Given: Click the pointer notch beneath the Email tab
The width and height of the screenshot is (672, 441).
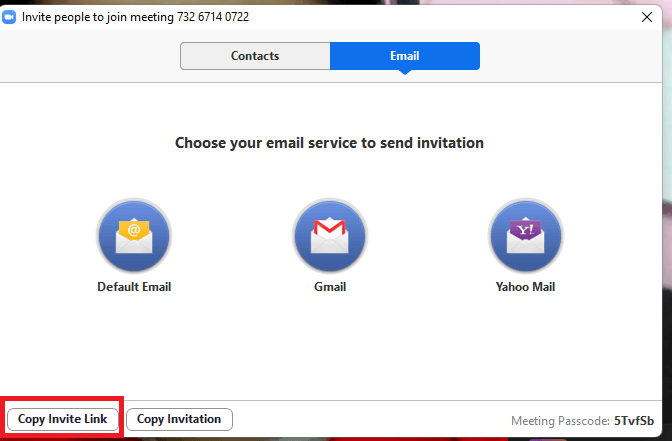Looking at the screenshot, I should pyautogui.click(x=405, y=74).
